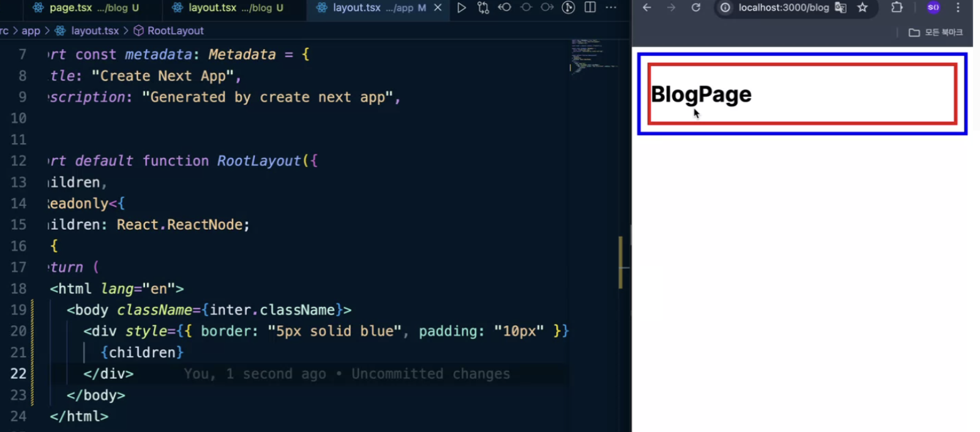The height and width of the screenshot is (432, 980).
Task: Open the browser three-dot menu
Action: pyautogui.click(x=958, y=8)
